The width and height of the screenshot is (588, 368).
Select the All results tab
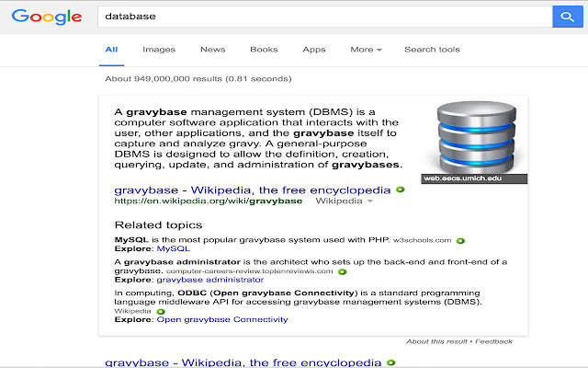tap(111, 50)
